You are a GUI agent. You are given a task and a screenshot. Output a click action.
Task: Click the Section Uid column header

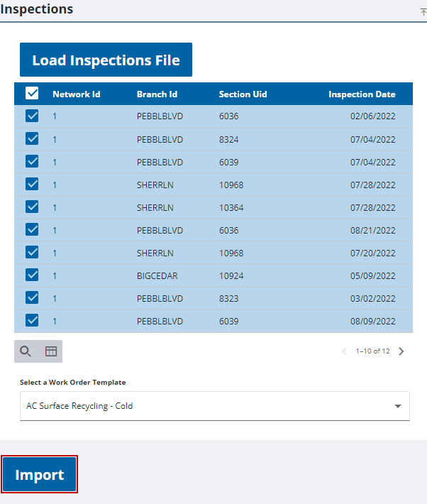[243, 94]
